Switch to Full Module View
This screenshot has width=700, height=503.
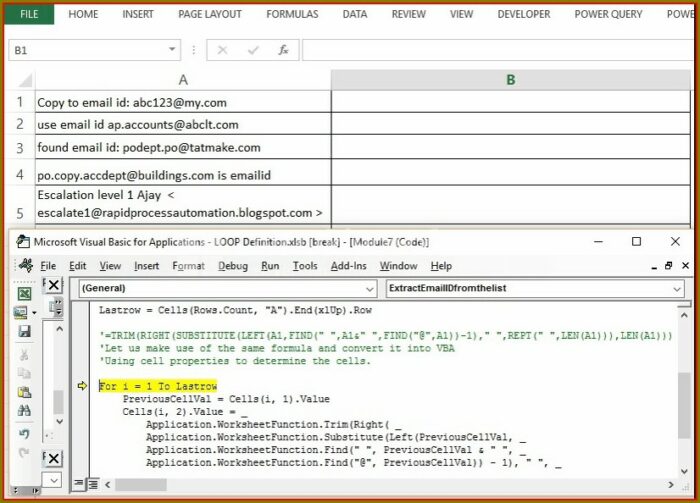tap(93, 483)
